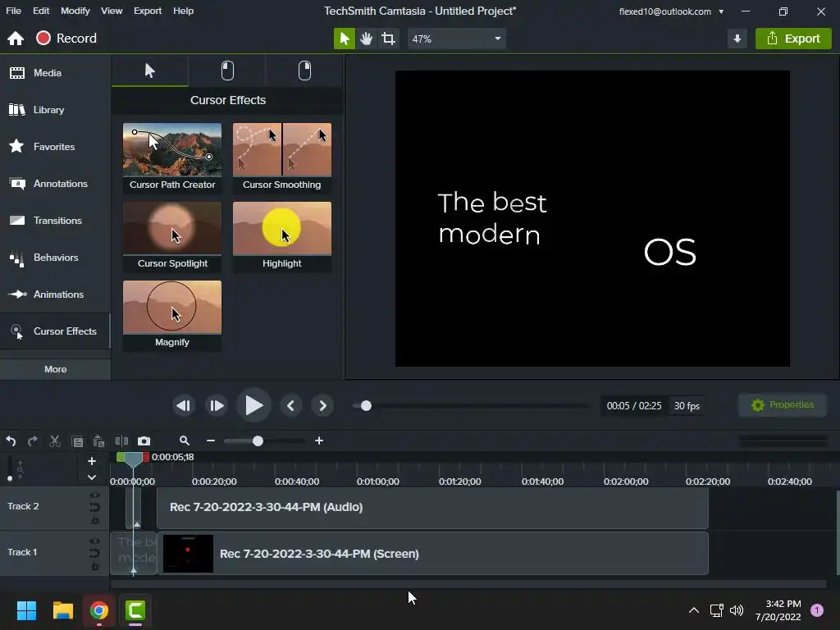Switch to the right-click effects tab
Viewport: 840px width, 630px height.
pyautogui.click(x=304, y=71)
